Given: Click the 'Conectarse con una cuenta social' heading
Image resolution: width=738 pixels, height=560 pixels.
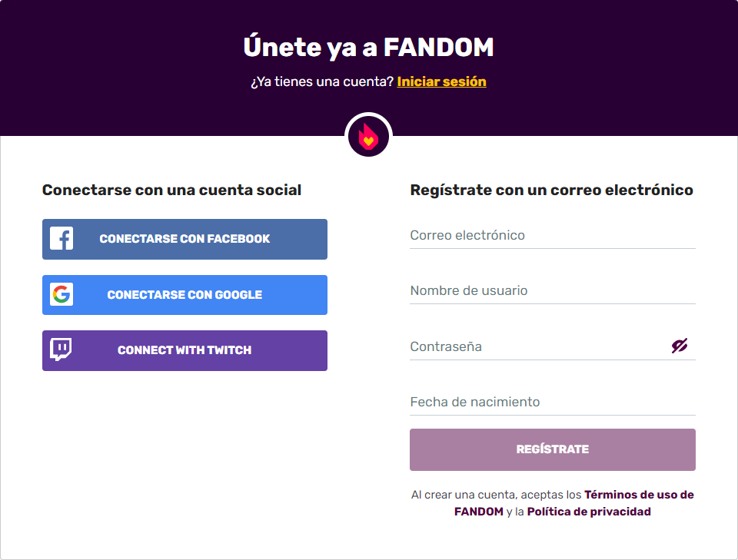Looking at the screenshot, I should click(171, 190).
